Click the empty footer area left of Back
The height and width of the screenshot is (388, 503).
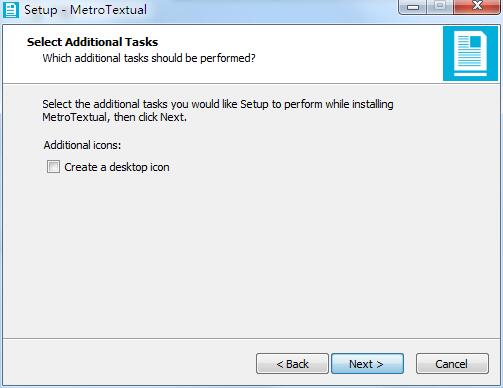click(x=130, y=364)
